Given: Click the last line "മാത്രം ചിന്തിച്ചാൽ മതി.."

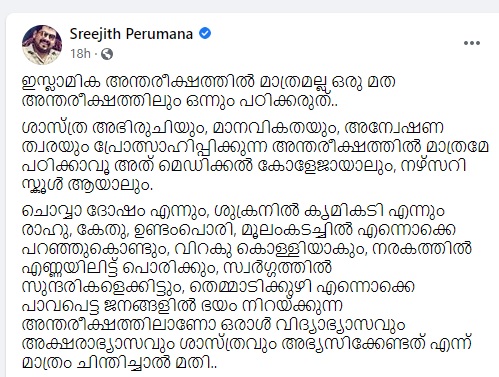Looking at the screenshot, I should pos(119,362).
